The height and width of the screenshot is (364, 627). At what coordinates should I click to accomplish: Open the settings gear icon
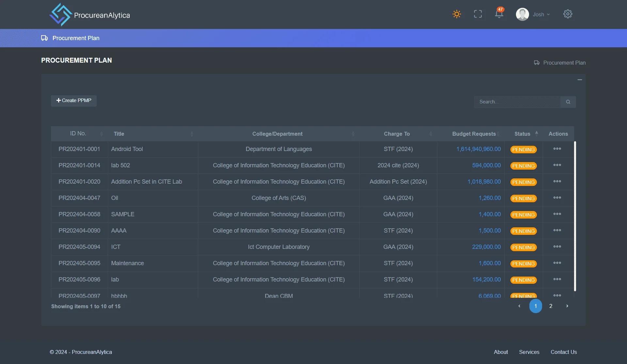(x=568, y=14)
